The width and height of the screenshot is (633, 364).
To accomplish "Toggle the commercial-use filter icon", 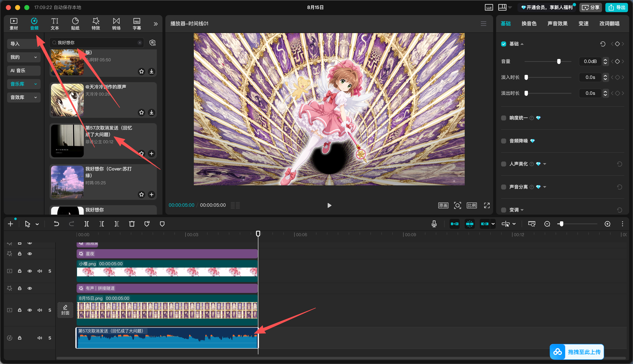I will 152,42.
